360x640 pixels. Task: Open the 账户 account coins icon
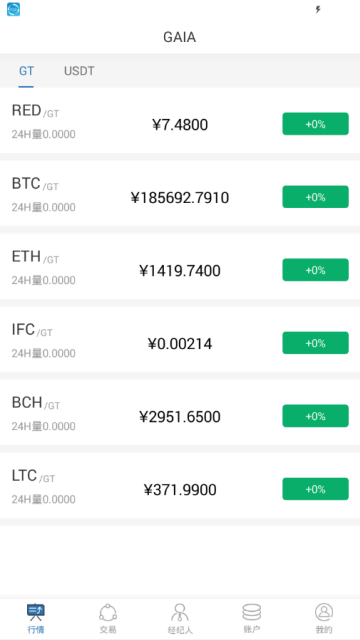(251, 613)
